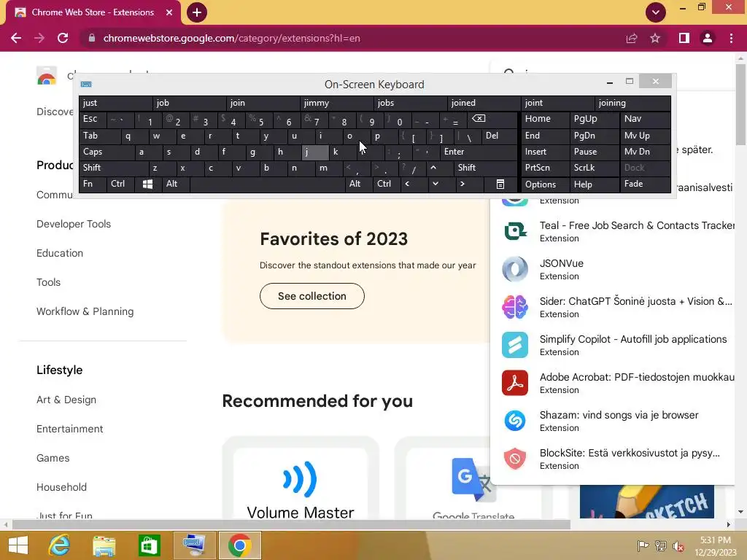The width and height of the screenshot is (747, 560).
Task: Open Chrome side panel icon
Action: click(x=684, y=38)
